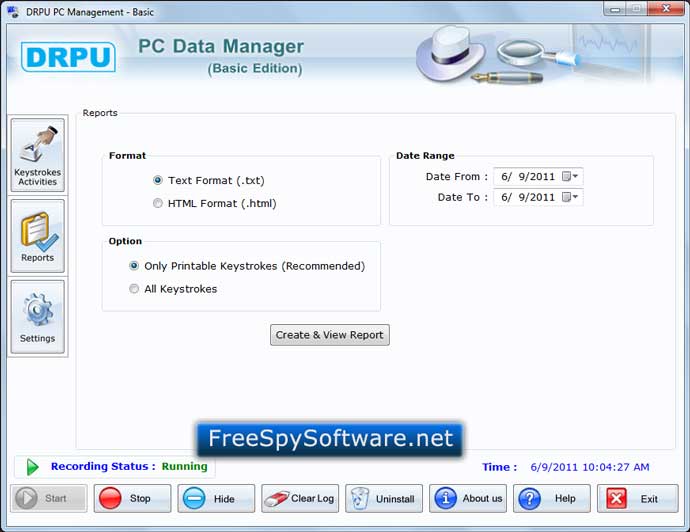Open the Settings gear panel
Image resolution: width=690 pixels, height=532 pixels.
pyautogui.click(x=38, y=317)
